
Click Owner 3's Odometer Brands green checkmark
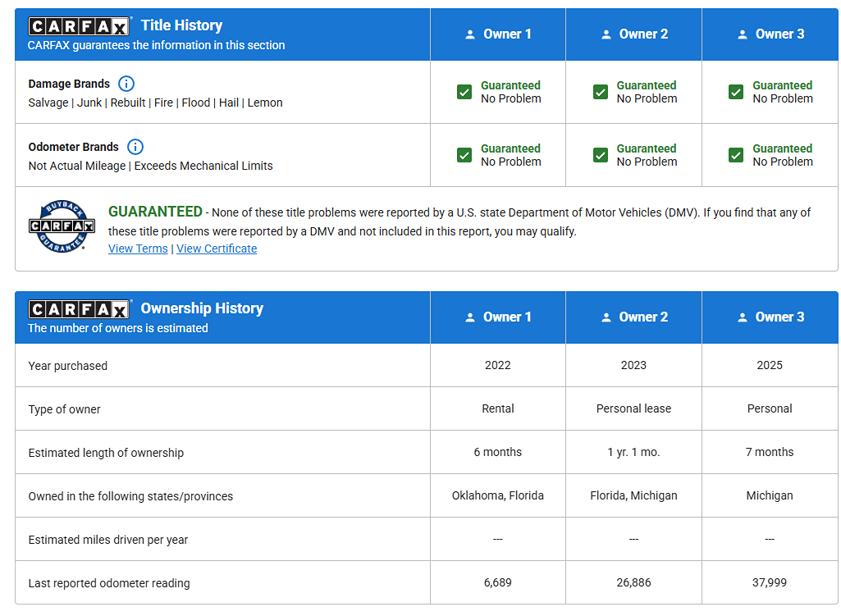click(736, 155)
